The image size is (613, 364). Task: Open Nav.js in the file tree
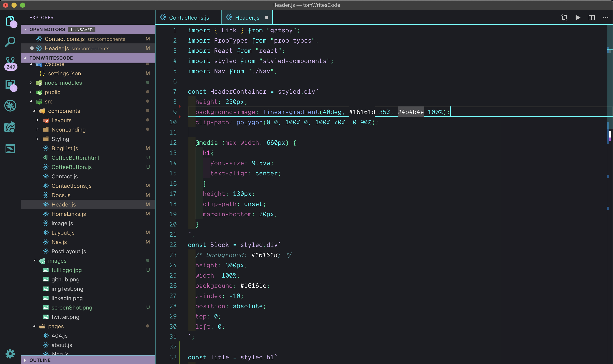pyautogui.click(x=88, y=242)
